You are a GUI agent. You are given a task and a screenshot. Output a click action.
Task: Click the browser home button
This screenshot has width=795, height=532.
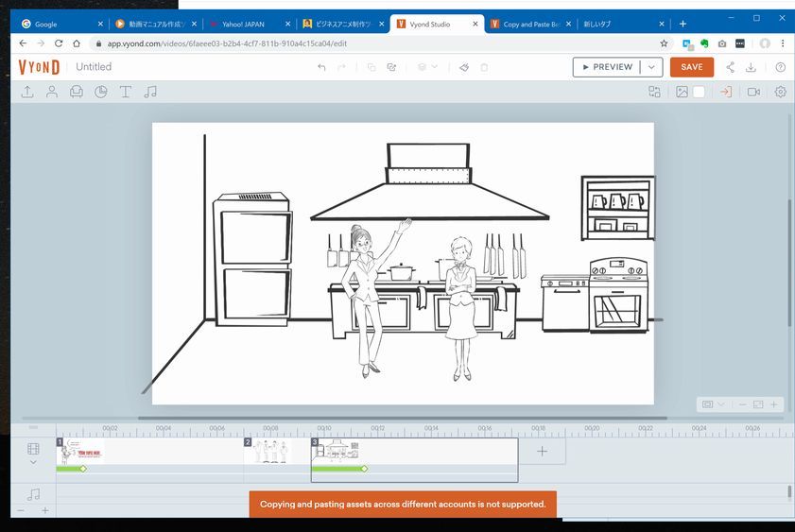point(77,43)
